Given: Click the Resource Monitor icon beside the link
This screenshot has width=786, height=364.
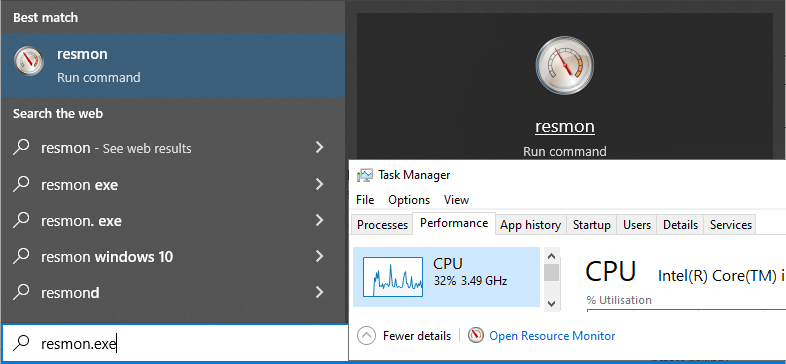Looking at the screenshot, I should pyautogui.click(x=475, y=335).
